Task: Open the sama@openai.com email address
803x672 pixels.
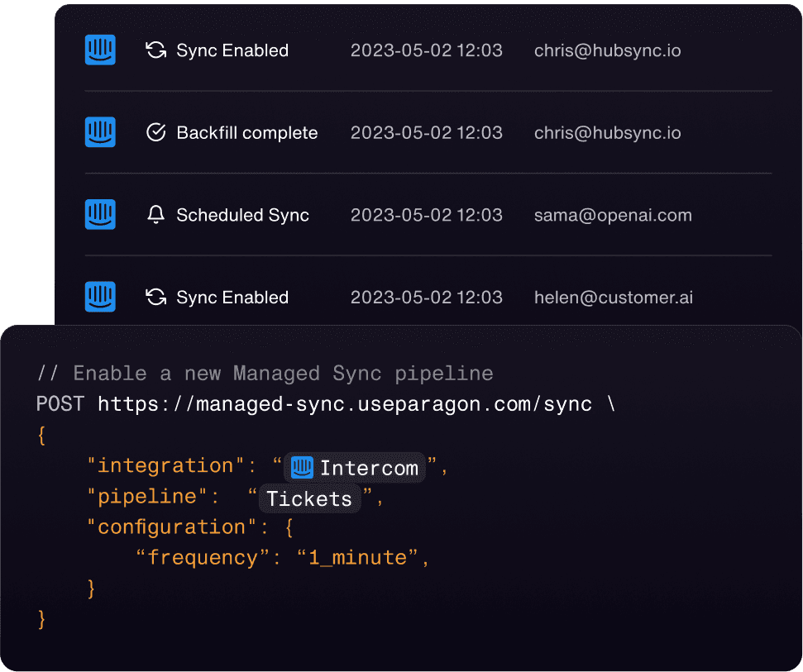Action: click(x=613, y=216)
